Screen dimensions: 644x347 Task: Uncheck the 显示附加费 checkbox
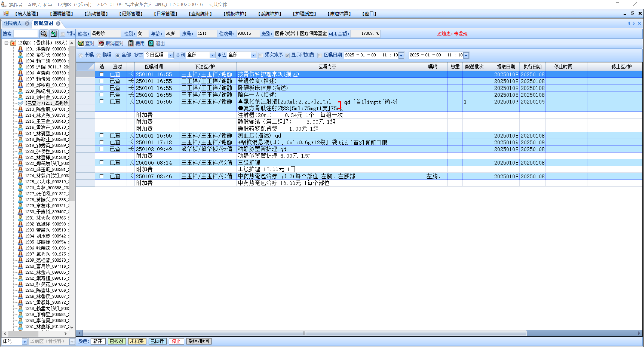coord(287,55)
